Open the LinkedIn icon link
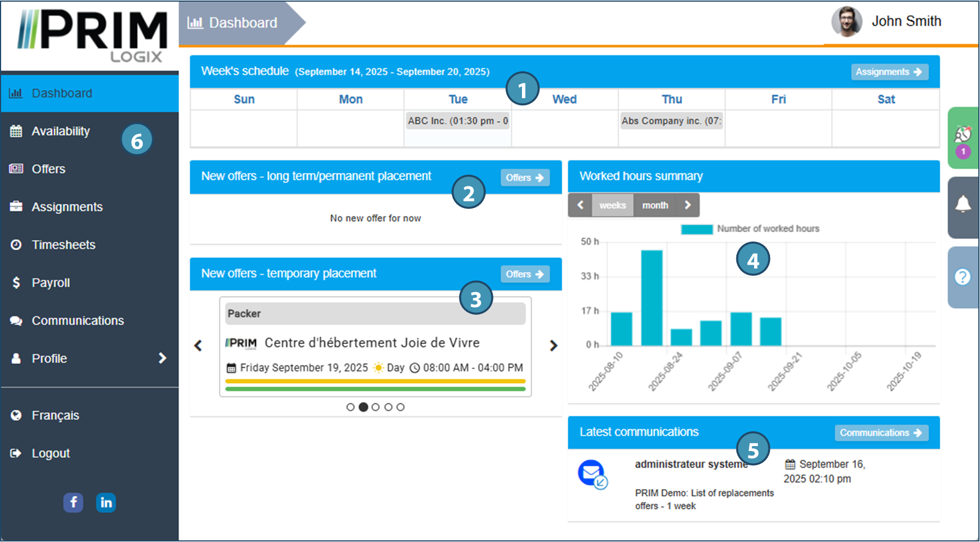This screenshot has height=542, width=980. (x=106, y=502)
